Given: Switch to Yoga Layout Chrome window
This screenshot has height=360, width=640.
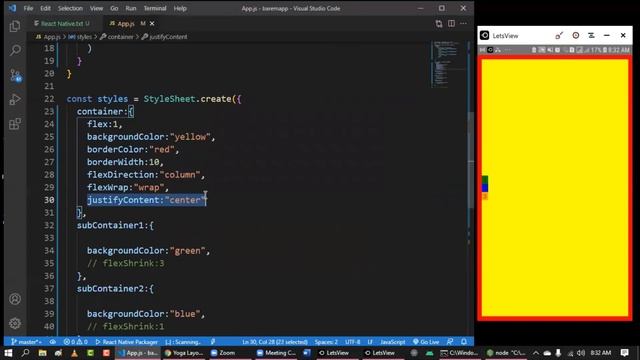Looking at the screenshot, I should coord(184,353).
